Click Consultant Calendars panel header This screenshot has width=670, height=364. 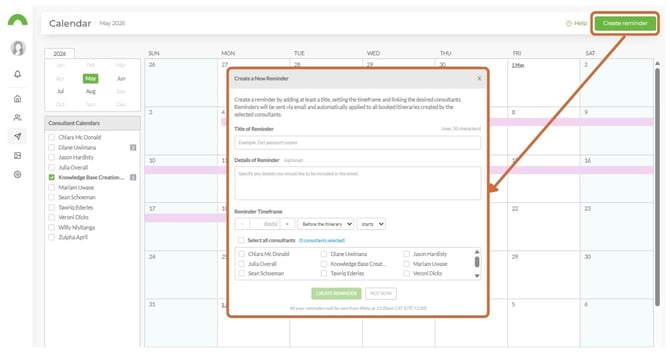pyautogui.click(x=92, y=123)
